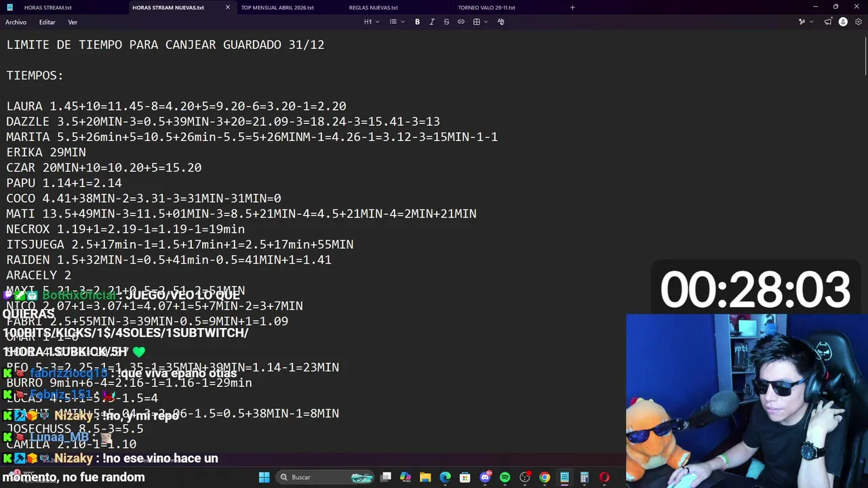Click the Notepad taskbar icon
This screenshot has width=868, height=488.
(564, 477)
